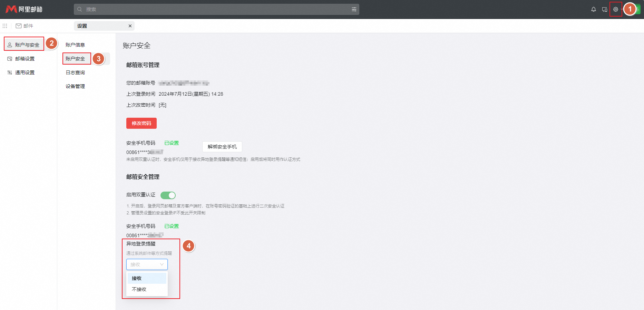
Task: Close the 设置 tab
Action: 130,26
